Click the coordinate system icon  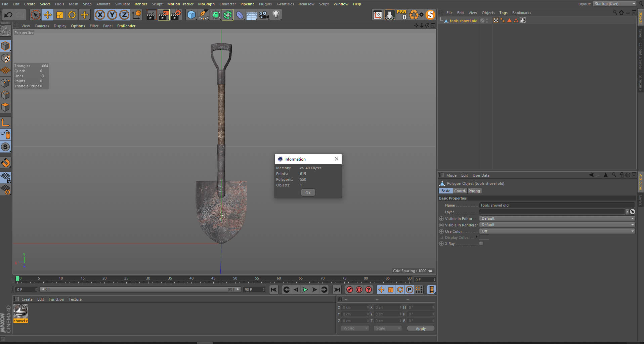137,15
